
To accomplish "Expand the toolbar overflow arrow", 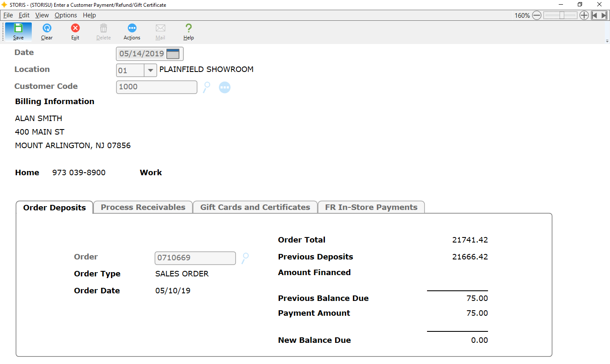I will point(607,41).
